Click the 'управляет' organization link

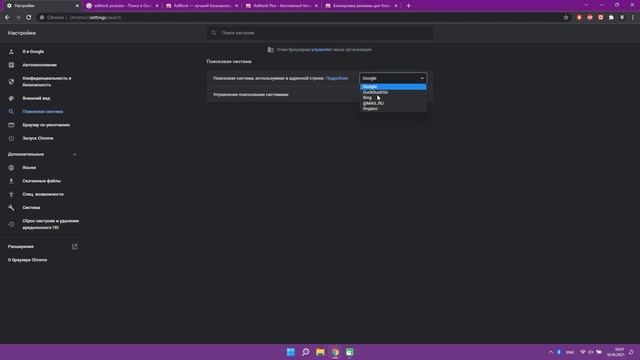click(322, 50)
